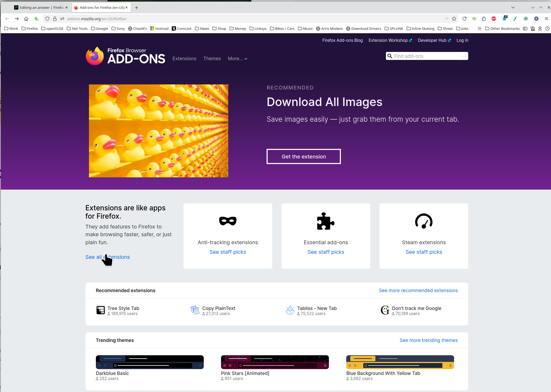
Task: Toggle the sidebar panel icon
Action: (x=525, y=28)
